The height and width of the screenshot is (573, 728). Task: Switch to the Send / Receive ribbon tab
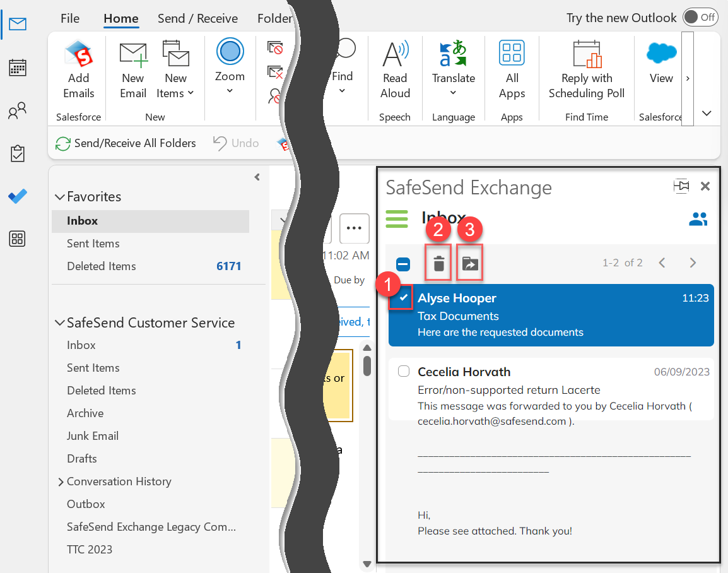[197, 18]
